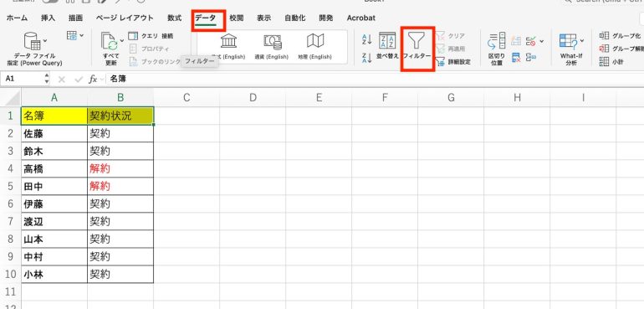644x309 pixels.
Task: Select the 契約 cell beside 中村
Action: 120,257
